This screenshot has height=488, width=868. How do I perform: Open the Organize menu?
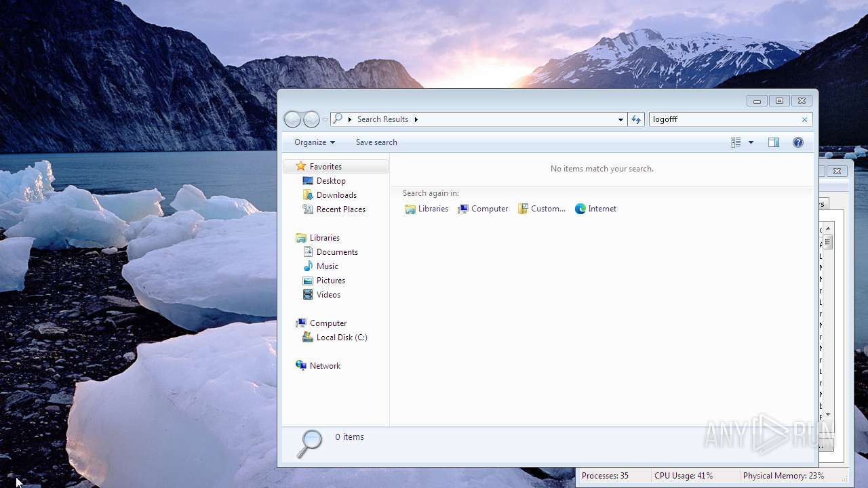click(x=315, y=142)
